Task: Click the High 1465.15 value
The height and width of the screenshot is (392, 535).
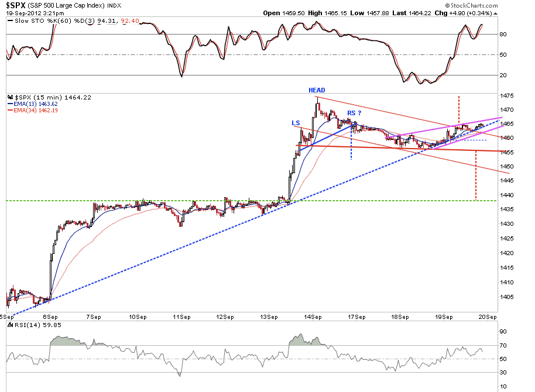Action: coord(327,13)
